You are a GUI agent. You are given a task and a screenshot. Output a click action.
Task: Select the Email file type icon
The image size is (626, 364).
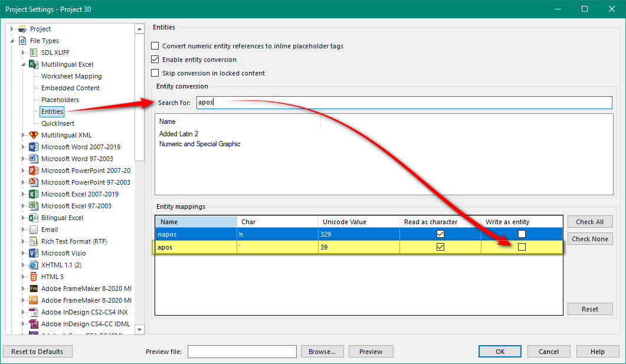34,229
